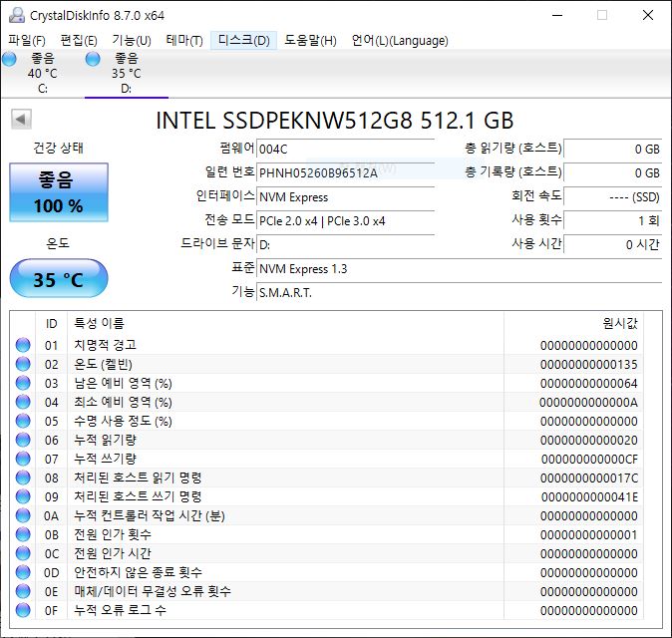672x638 pixels.
Task: Click raw value 000000000000A of spare threshold
Action: [589, 403]
